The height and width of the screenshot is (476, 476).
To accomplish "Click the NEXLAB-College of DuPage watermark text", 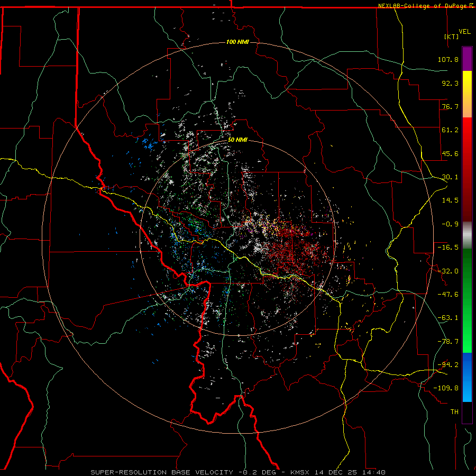I will [425, 6].
